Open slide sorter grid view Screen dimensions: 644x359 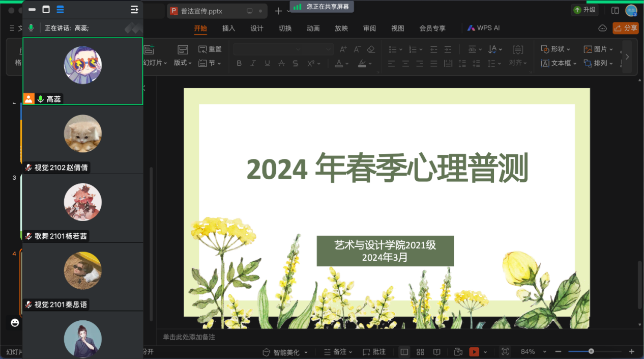[420, 352]
